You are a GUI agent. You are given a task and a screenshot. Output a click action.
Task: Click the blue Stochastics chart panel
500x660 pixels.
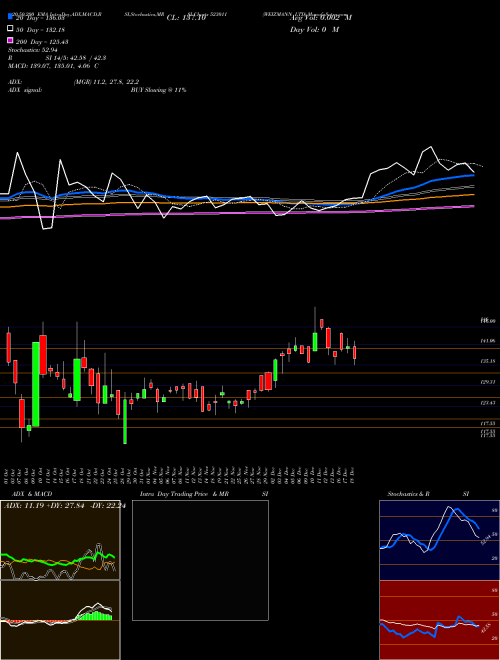coord(439,540)
